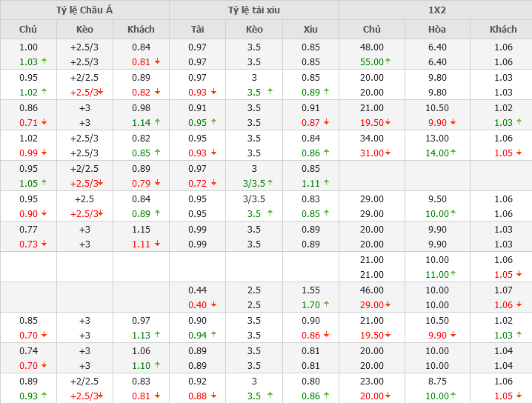Select the 48.00 home odds cell
532x403 pixels.
[371, 47]
